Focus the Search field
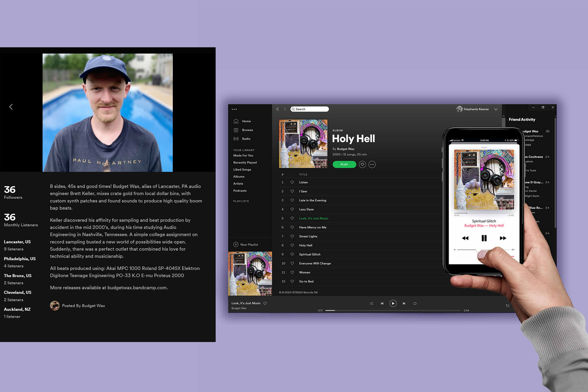 309,109
